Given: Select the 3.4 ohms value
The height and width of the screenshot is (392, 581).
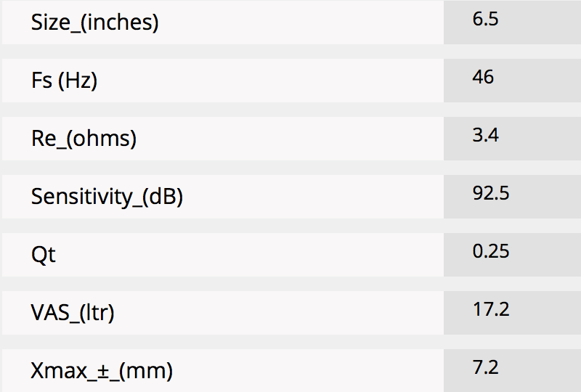Looking at the screenshot, I should coord(485,135).
